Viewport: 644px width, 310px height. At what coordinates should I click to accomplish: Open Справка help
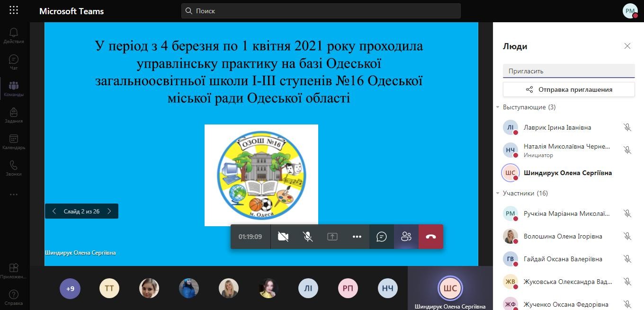pyautogui.click(x=14, y=298)
